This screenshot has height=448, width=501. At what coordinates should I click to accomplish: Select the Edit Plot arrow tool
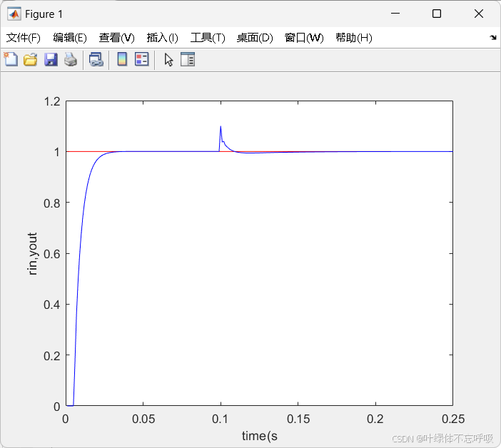coord(168,60)
